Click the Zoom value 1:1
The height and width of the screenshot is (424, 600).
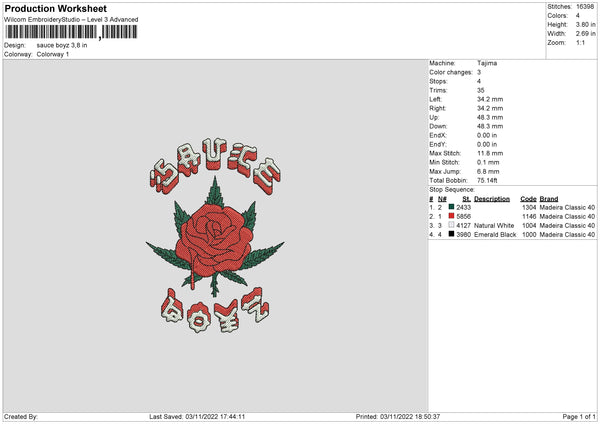pyautogui.click(x=580, y=42)
